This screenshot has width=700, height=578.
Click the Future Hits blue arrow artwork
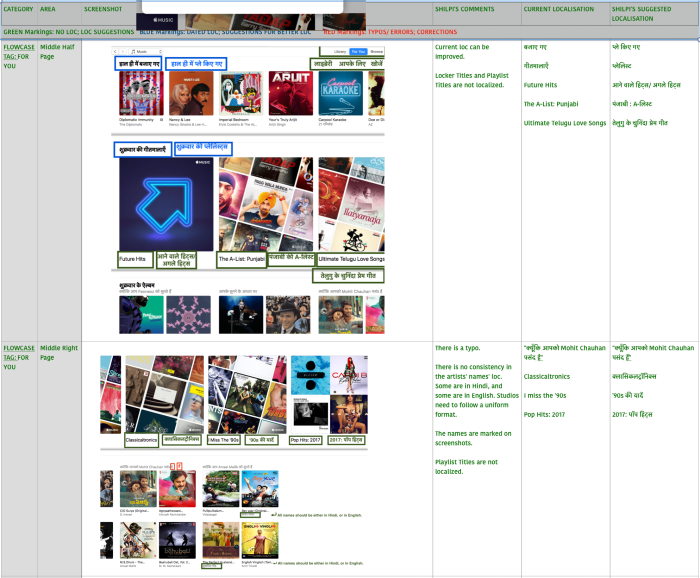(164, 203)
